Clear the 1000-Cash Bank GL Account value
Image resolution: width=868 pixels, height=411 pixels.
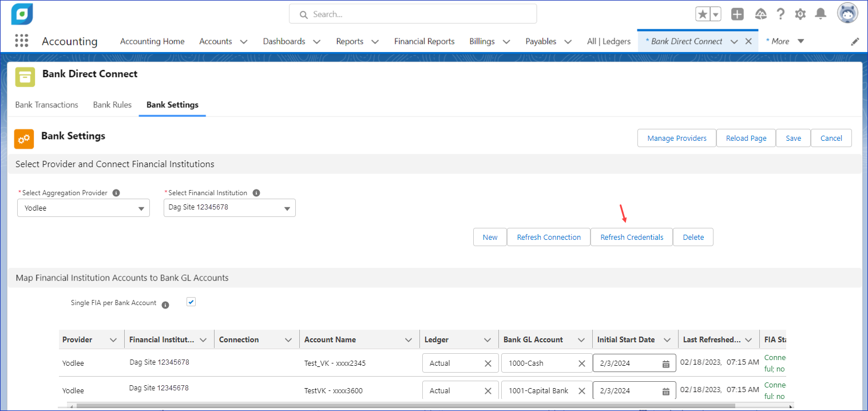point(581,363)
